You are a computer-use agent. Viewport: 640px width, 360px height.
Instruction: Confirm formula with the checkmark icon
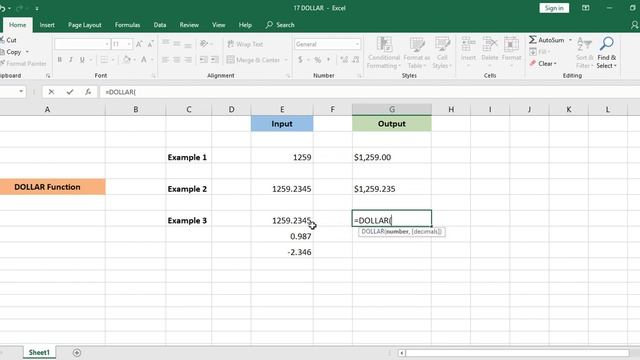(70, 92)
